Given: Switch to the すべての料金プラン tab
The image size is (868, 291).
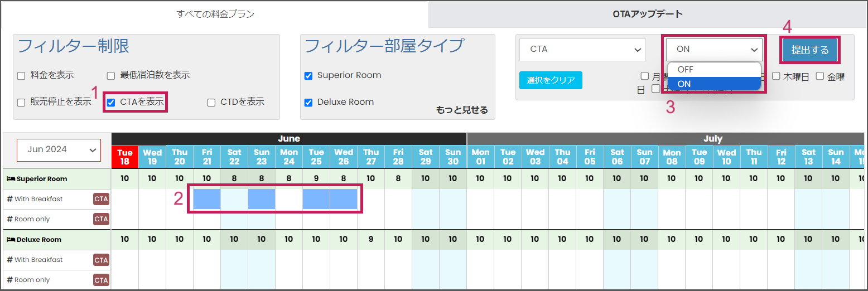Looking at the screenshot, I should point(215,14).
